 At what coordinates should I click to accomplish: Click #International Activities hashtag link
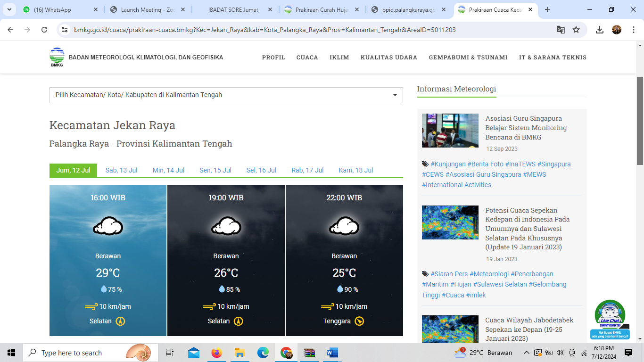[456, 185]
